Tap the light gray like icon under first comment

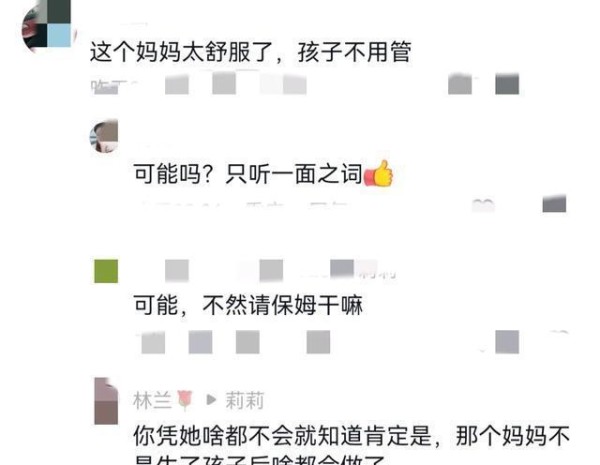pos(460,83)
